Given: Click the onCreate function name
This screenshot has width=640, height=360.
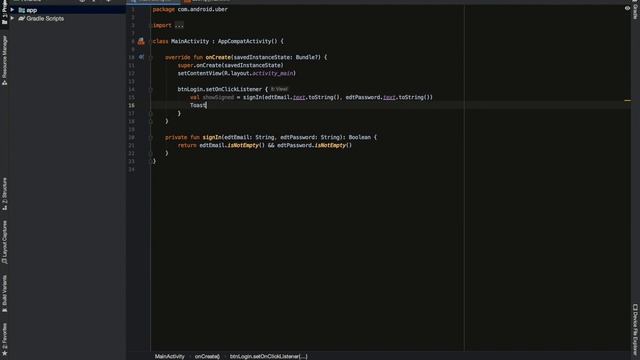Looking at the screenshot, I should point(218,57).
